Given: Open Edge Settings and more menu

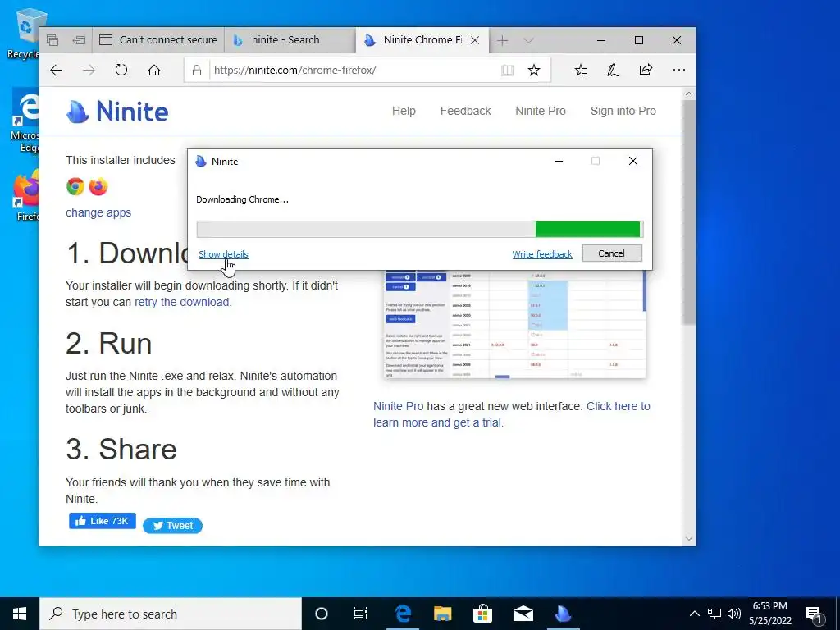Looking at the screenshot, I should (x=678, y=70).
